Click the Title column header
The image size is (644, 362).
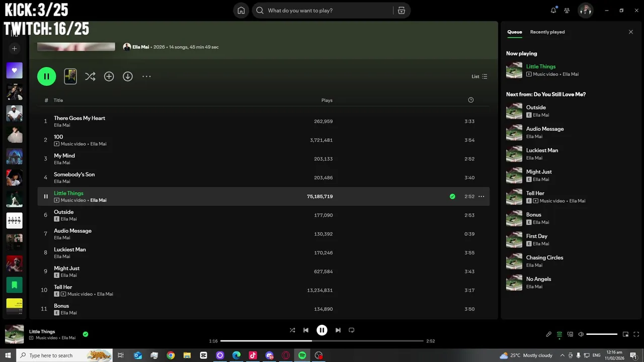(x=58, y=100)
